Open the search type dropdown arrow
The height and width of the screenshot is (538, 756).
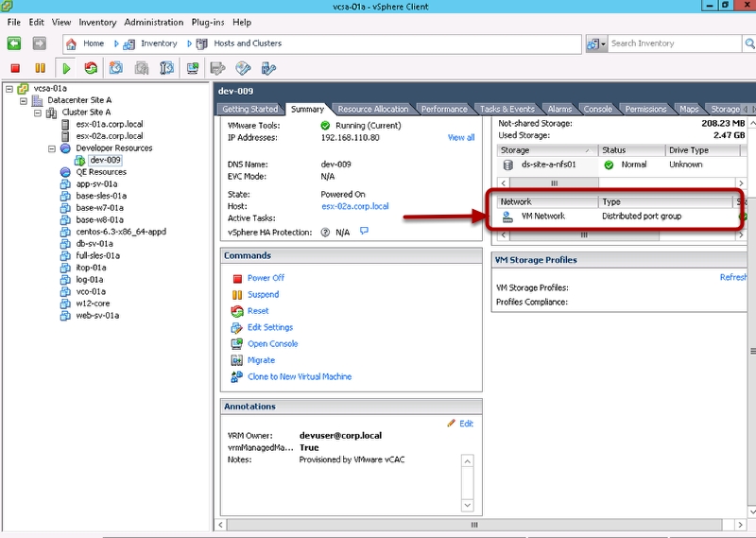pos(603,44)
